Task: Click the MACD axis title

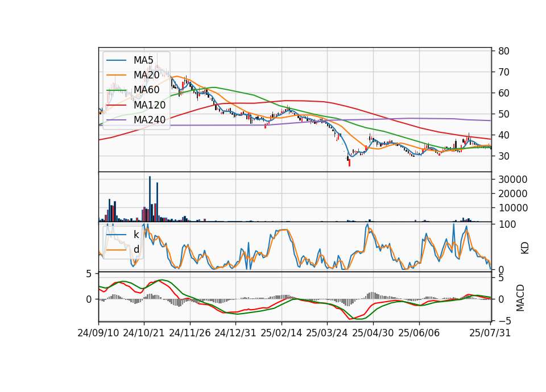Action: click(520, 298)
